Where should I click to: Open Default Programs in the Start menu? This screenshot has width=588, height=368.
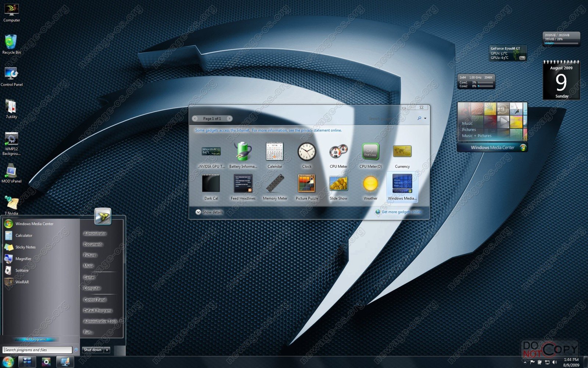(x=98, y=311)
